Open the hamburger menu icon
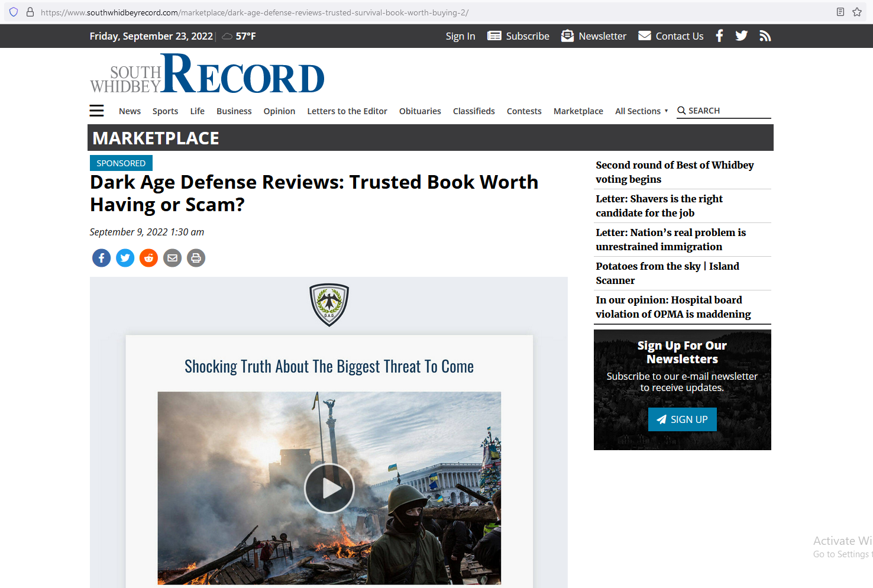Screen dimensions: 873x588 [x=96, y=111]
